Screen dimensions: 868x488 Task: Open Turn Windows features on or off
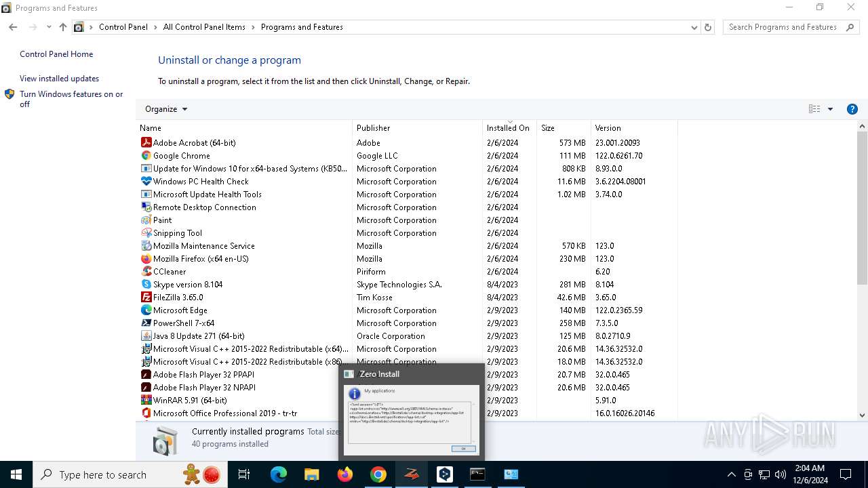tap(71, 99)
